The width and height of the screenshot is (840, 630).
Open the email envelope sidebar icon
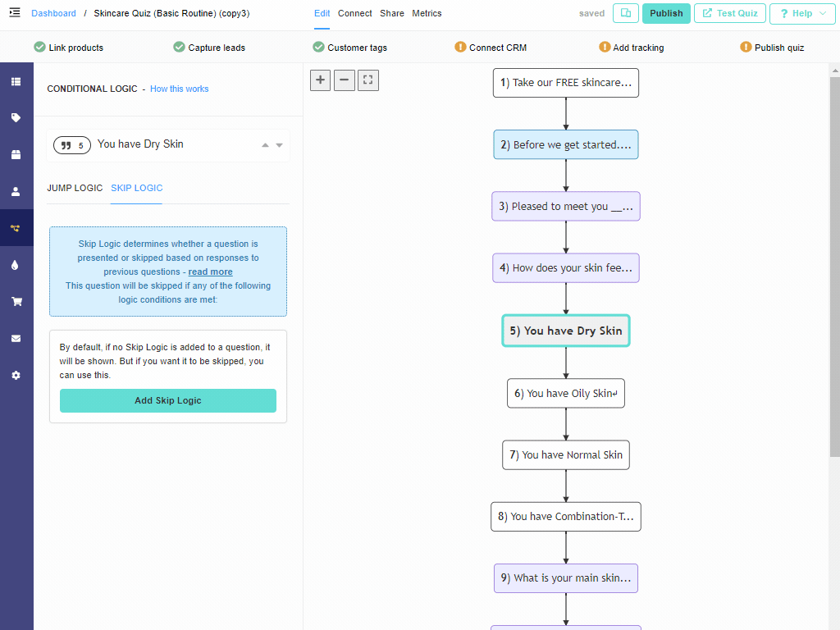(16, 339)
